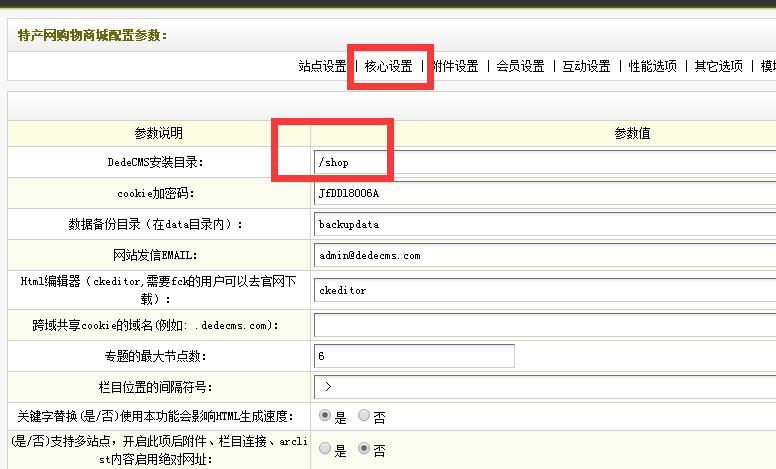Click the 参数说明 column header

[x=158, y=133]
